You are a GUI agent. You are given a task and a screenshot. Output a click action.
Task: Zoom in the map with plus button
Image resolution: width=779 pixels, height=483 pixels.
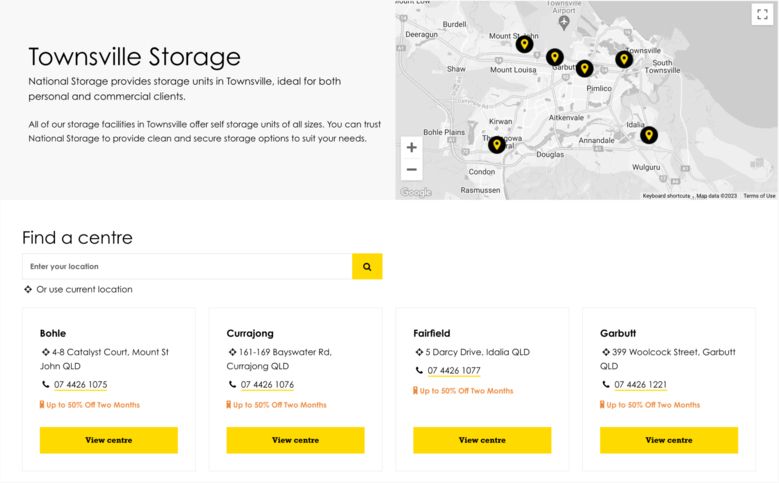[x=411, y=148]
